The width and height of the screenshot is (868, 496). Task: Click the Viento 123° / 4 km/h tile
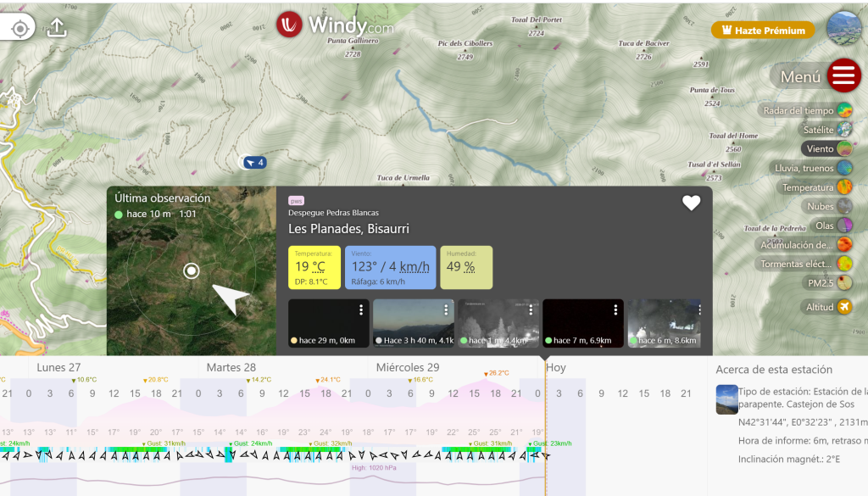(390, 267)
